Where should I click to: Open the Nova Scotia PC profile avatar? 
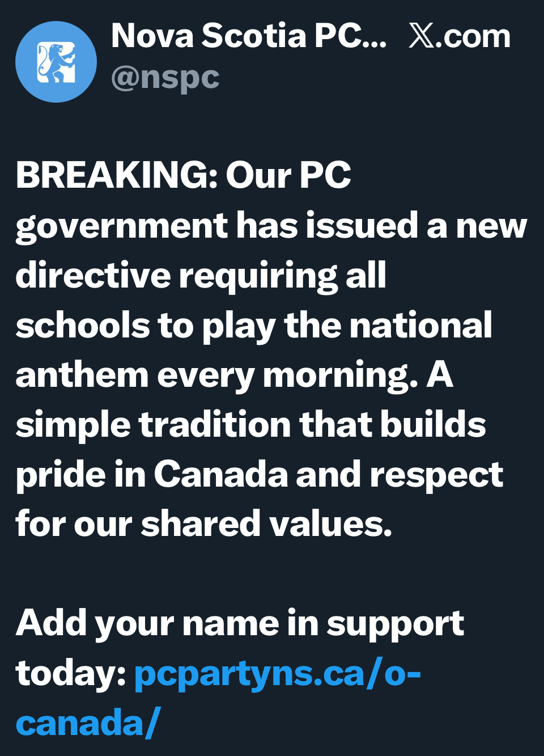[x=56, y=61]
